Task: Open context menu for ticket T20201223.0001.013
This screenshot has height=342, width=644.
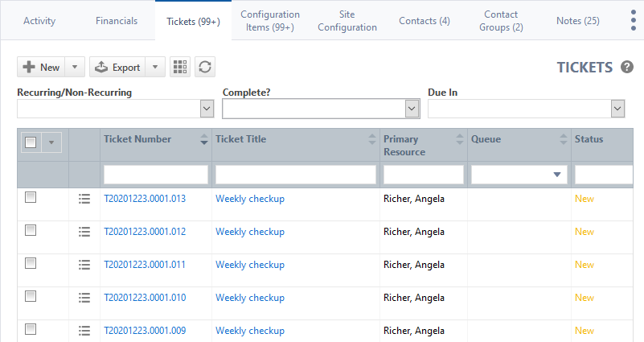Action: [84, 199]
